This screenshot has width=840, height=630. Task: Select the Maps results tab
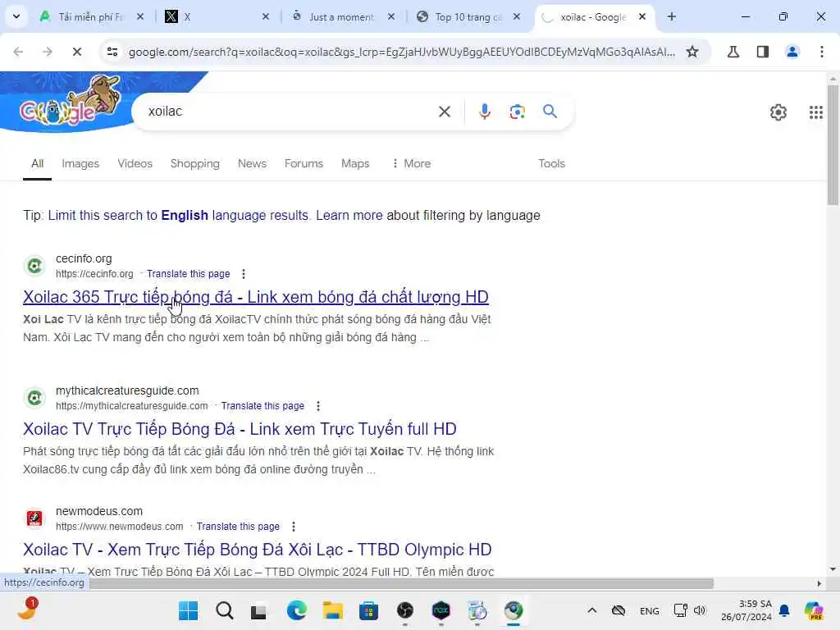click(355, 163)
